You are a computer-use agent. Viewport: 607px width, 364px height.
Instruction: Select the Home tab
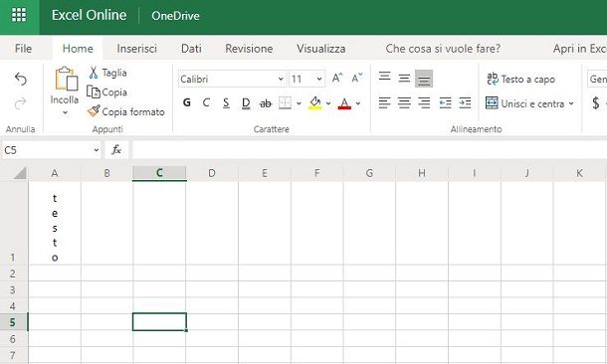(x=78, y=49)
